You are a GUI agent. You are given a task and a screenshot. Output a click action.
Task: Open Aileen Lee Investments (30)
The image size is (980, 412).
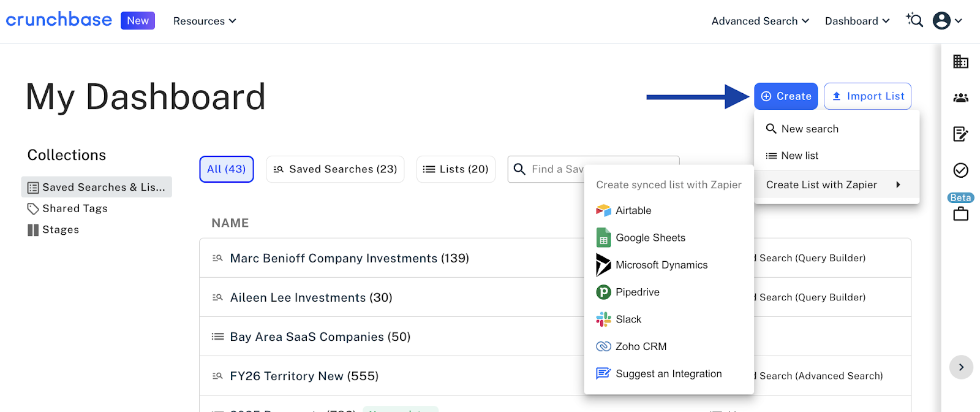[x=311, y=297]
